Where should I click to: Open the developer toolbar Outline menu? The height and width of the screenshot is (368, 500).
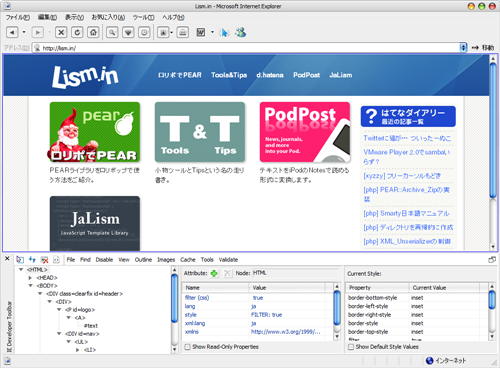(x=143, y=260)
